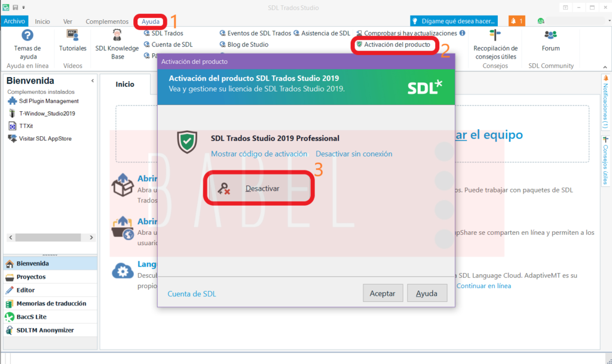Image resolution: width=612 pixels, height=364 pixels.
Task: Open Blog de Studio
Action: (x=244, y=44)
